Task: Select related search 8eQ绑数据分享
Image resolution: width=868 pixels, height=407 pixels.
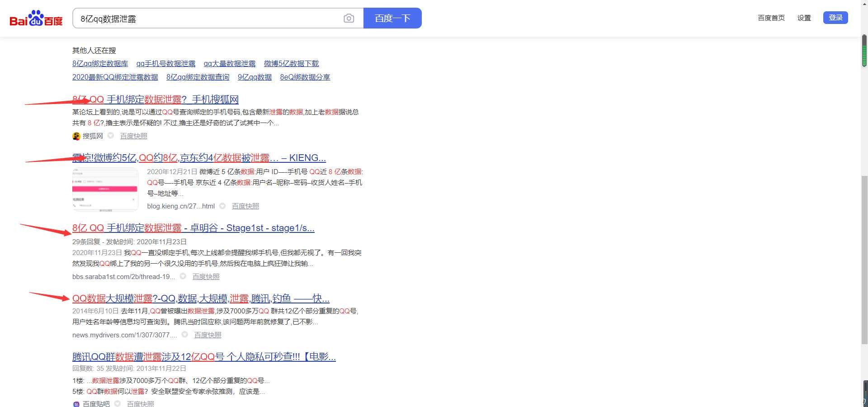Action: pos(305,77)
